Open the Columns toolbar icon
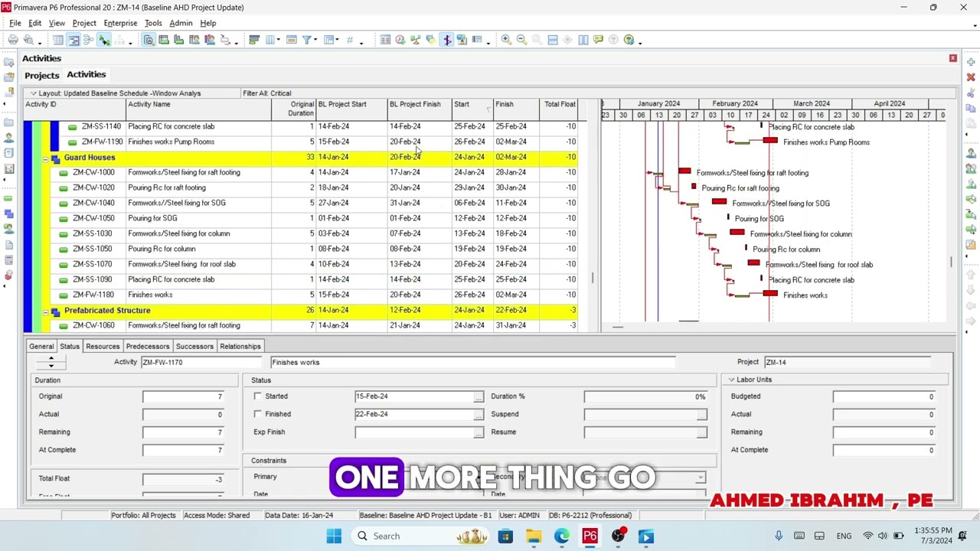This screenshot has height=551, width=980. point(270,40)
